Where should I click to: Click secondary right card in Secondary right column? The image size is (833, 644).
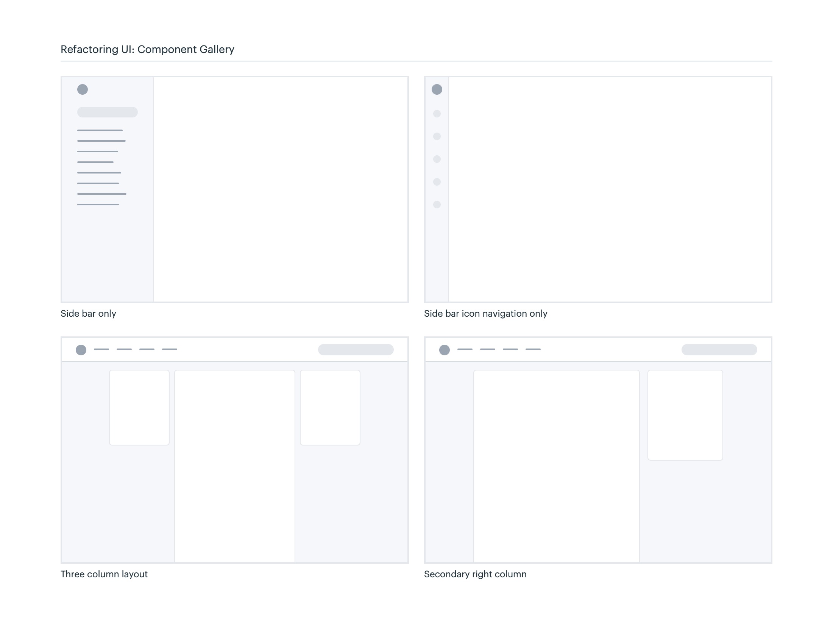point(685,415)
